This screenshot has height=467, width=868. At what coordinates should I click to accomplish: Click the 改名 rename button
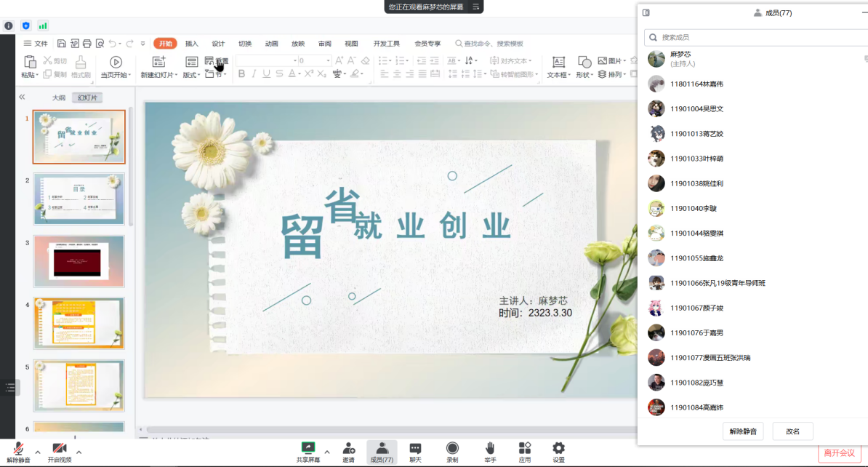tap(792, 431)
